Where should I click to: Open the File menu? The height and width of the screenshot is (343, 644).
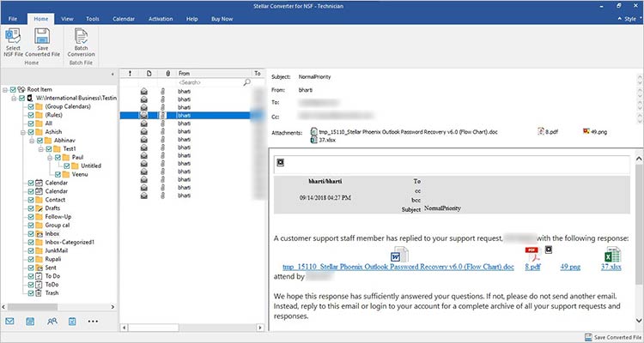(13, 19)
